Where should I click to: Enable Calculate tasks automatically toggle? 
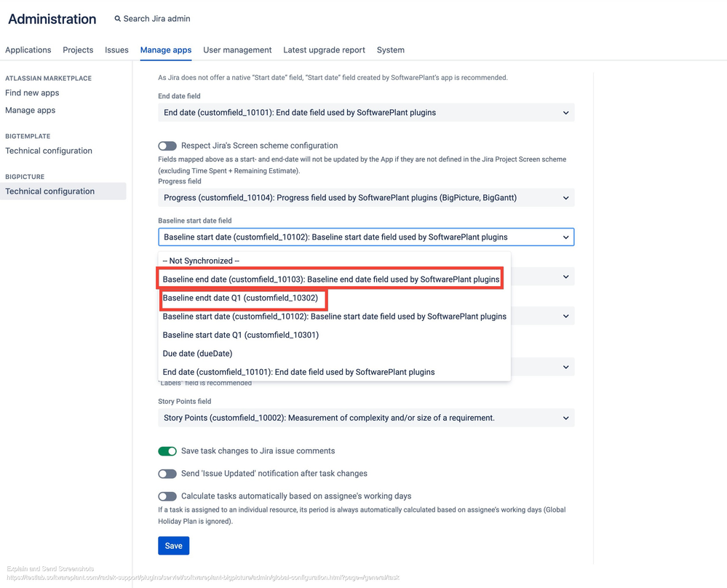click(167, 496)
